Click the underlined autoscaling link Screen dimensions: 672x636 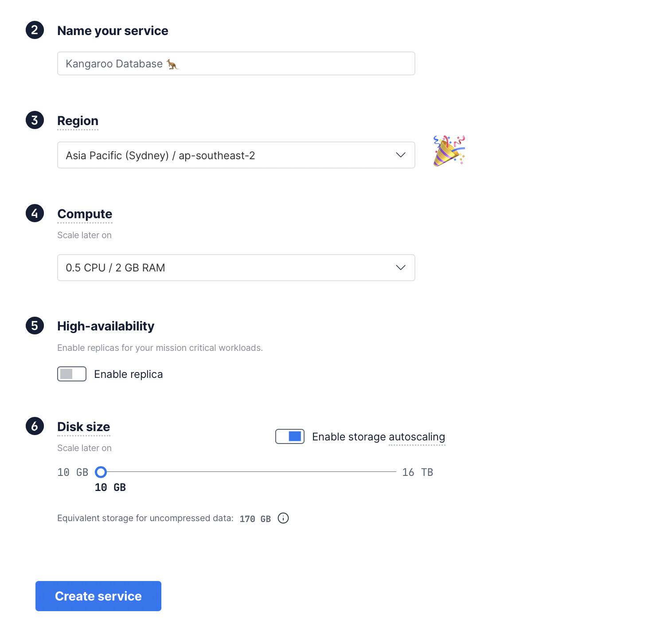pos(417,437)
